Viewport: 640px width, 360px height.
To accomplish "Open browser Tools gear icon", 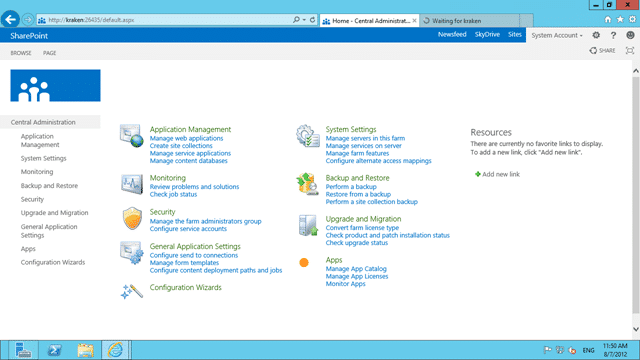I will pos(632,19).
